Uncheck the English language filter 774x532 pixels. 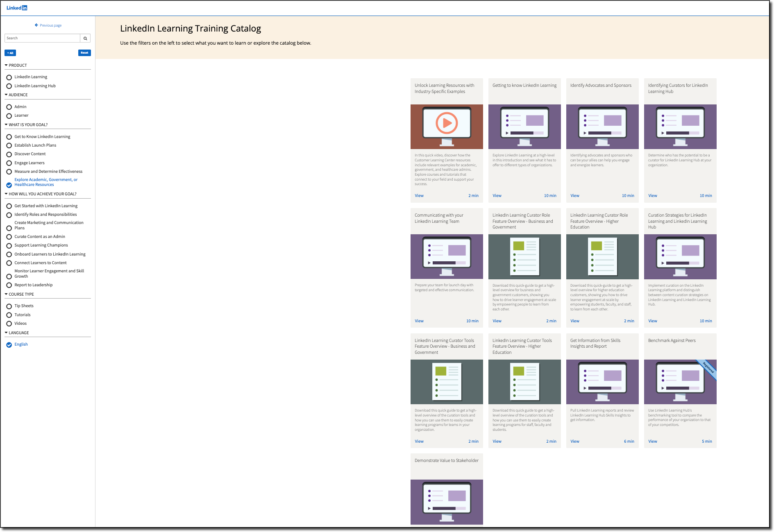pyautogui.click(x=9, y=345)
